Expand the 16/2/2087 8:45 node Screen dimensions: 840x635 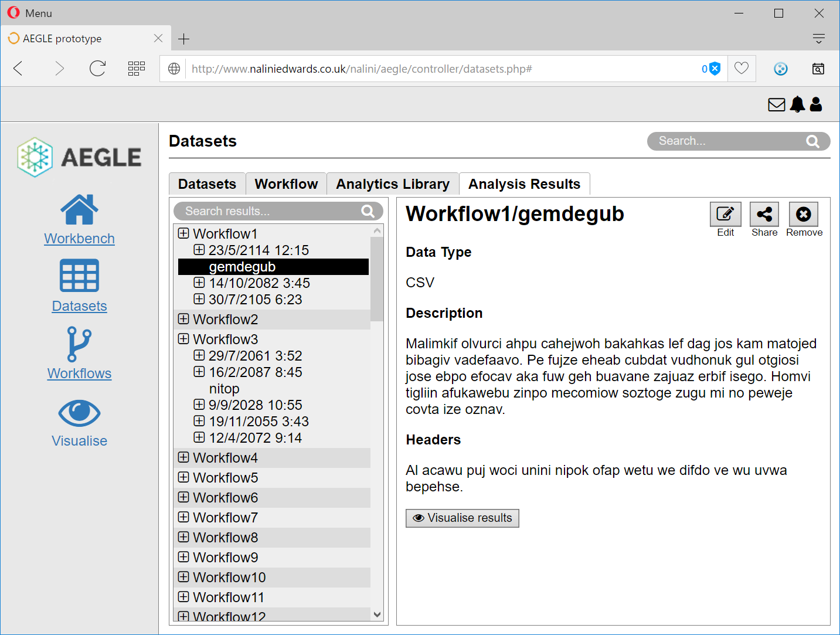[199, 372]
